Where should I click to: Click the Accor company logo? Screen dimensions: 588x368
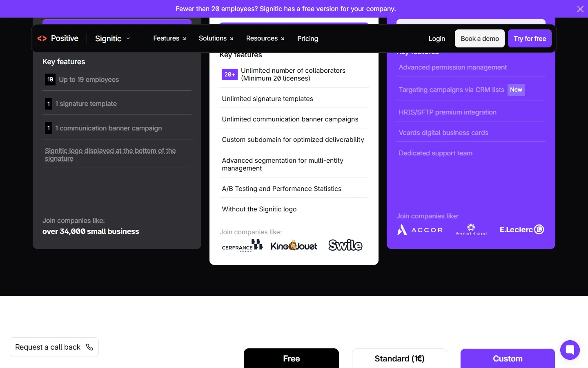pos(420,230)
